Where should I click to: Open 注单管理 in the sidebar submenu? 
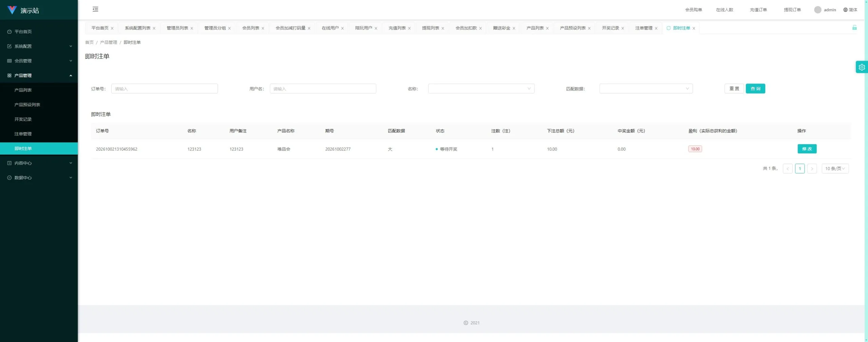pos(39,134)
